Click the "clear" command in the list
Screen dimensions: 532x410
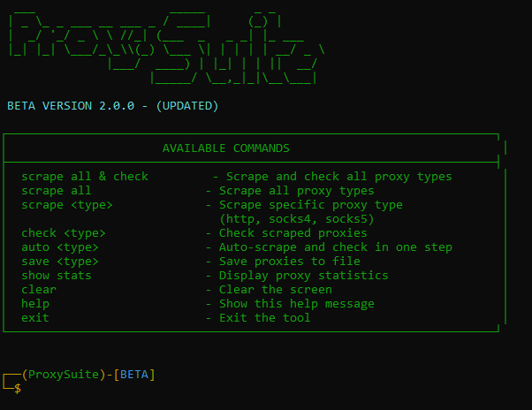(x=39, y=290)
